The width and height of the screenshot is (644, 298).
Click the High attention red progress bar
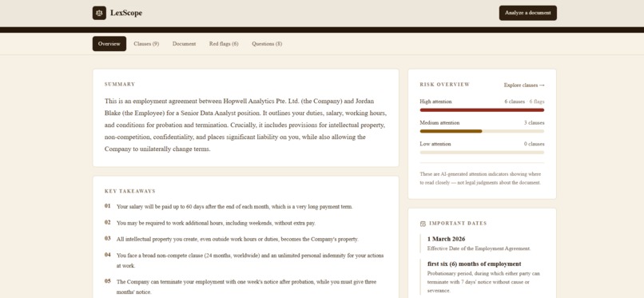(x=482, y=110)
